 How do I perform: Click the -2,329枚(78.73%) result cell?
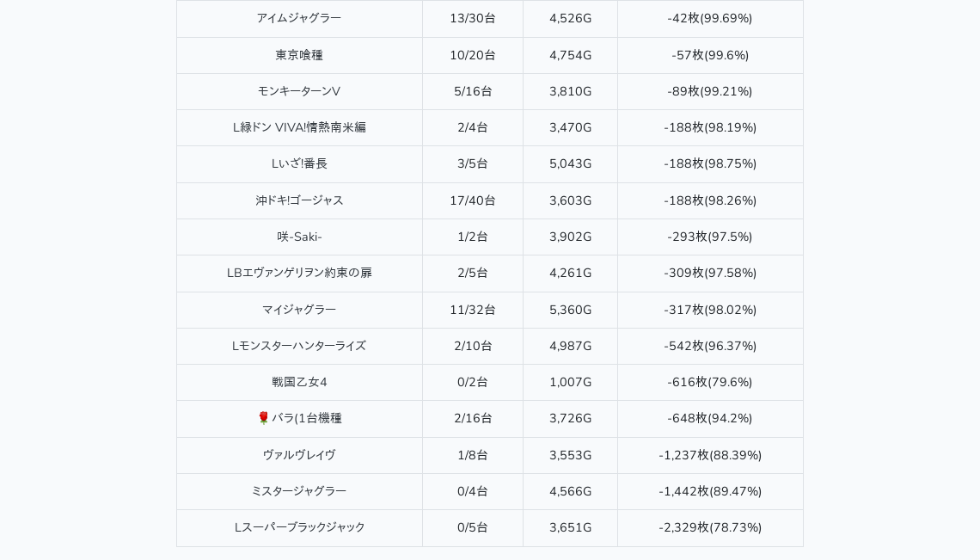pyautogui.click(x=710, y=527)
